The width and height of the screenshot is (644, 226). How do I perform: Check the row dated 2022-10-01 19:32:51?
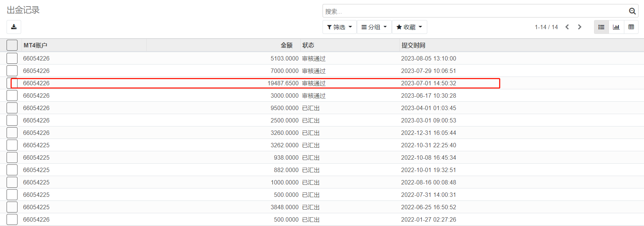point(12,170)
